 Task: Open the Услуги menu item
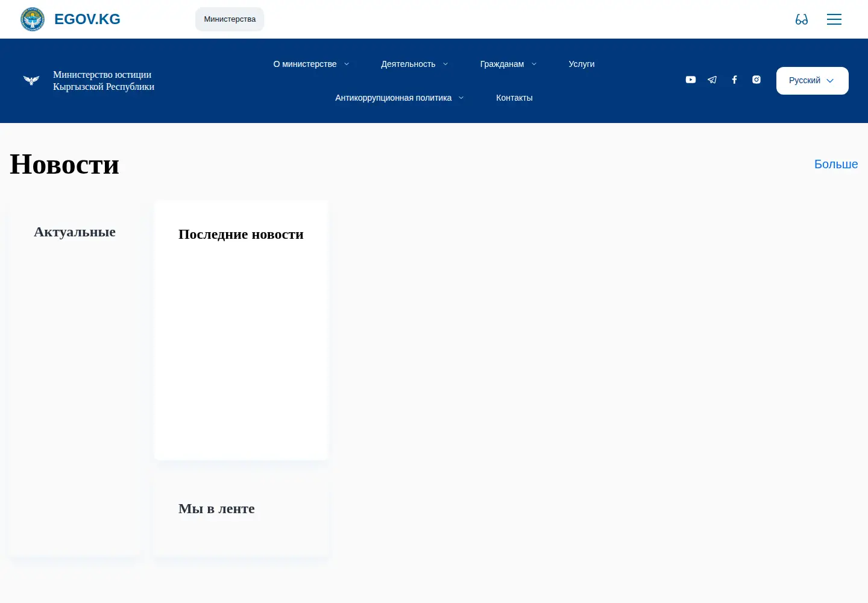[582, 64]
